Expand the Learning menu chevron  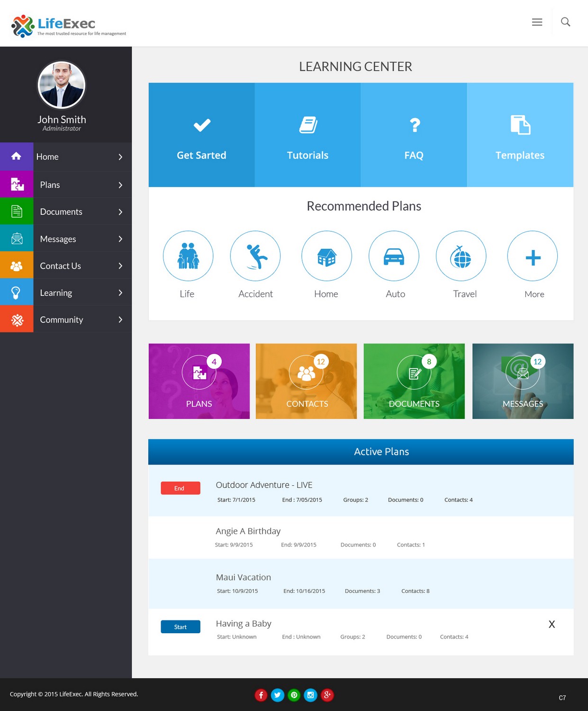coord(120,293)
